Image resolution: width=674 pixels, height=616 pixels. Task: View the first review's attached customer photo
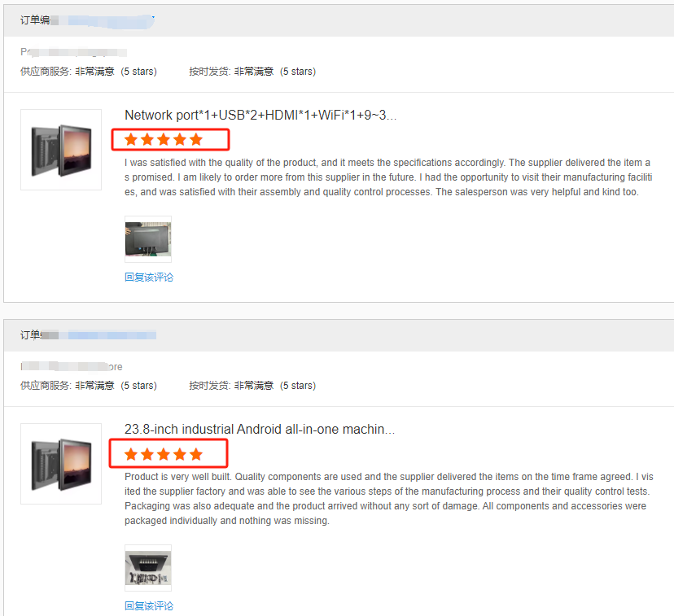pyautogui.click(x=148, y=239)
